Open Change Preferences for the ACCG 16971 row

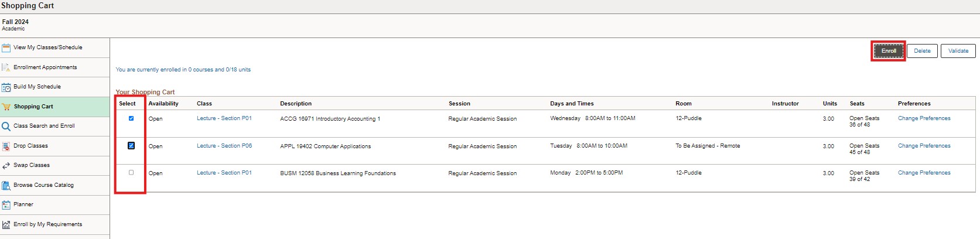pyautogui.click(x=924, y=118)
